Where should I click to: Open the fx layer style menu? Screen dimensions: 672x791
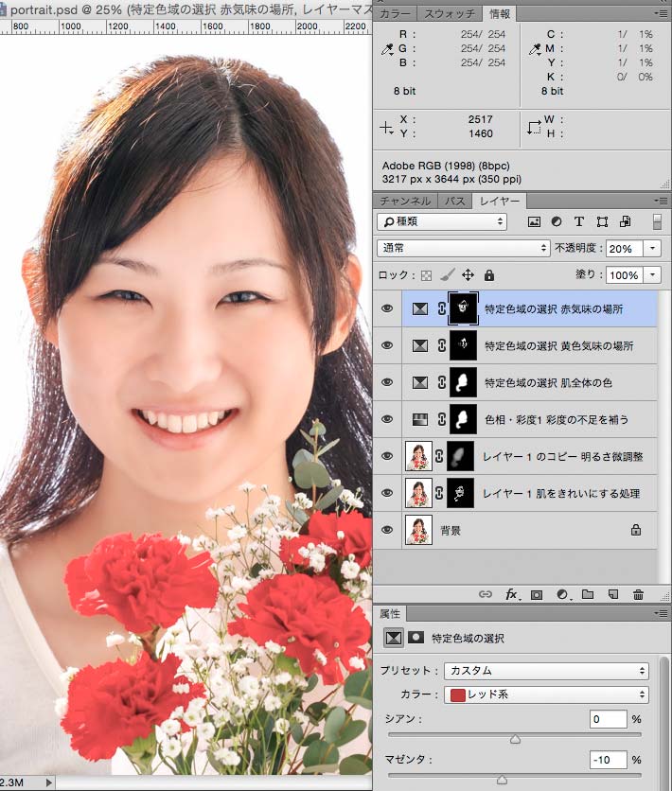click(x=512, y=594)
